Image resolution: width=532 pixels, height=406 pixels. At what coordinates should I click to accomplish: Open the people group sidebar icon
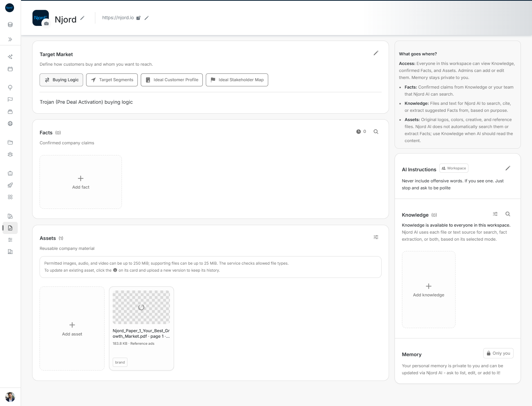pos(10,154)
